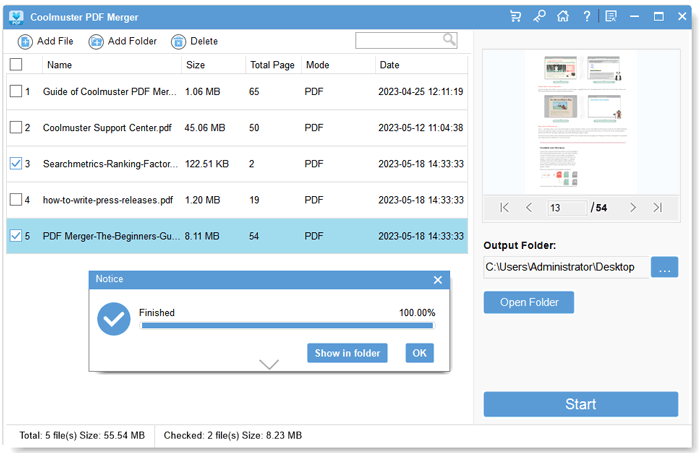Select the Searchmetrics-Ranking-Factor... file name
700x453 pixels.
click(x=110, y=164)
